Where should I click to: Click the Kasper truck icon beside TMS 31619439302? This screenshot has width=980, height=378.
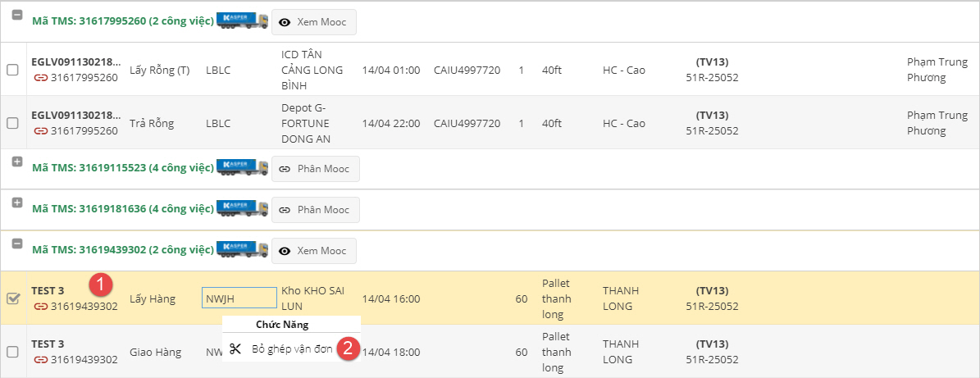tap(242, 250)
